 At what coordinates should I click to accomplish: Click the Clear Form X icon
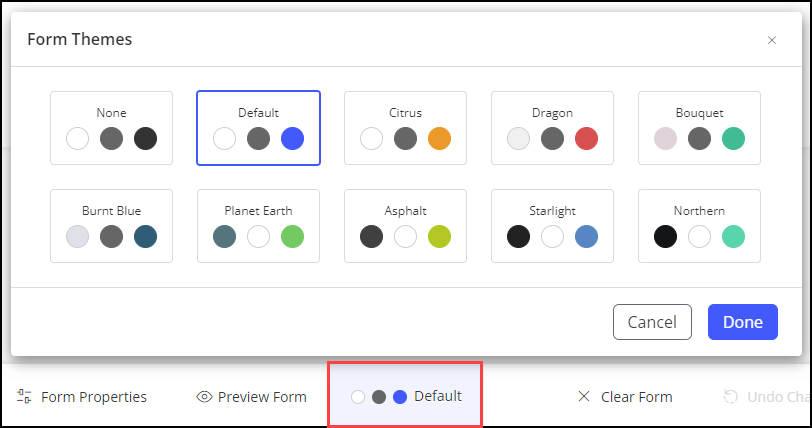pos(584,397)
